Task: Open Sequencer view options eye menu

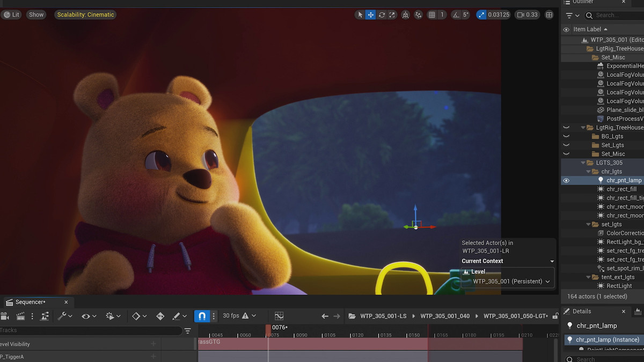Action: pyautogui.click(x=89, y=316)
